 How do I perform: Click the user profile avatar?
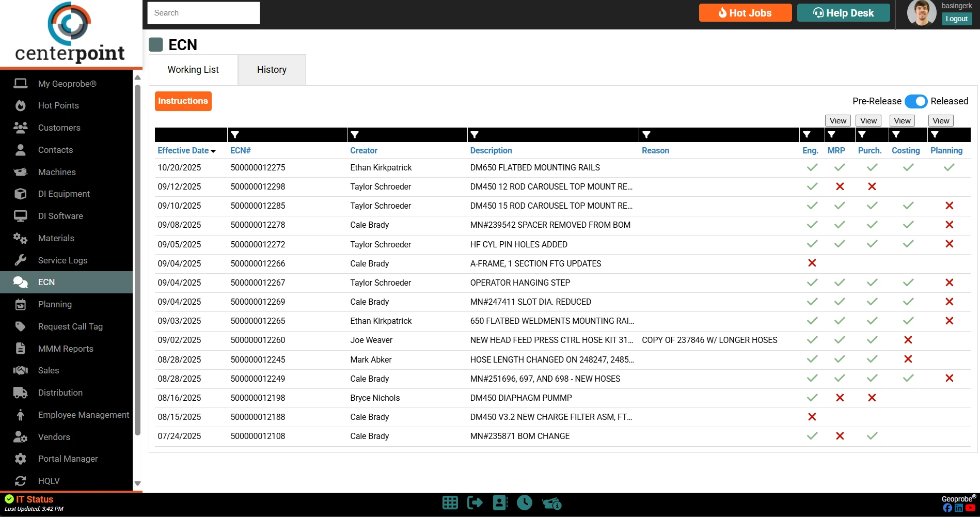click(x=922, y=13)
